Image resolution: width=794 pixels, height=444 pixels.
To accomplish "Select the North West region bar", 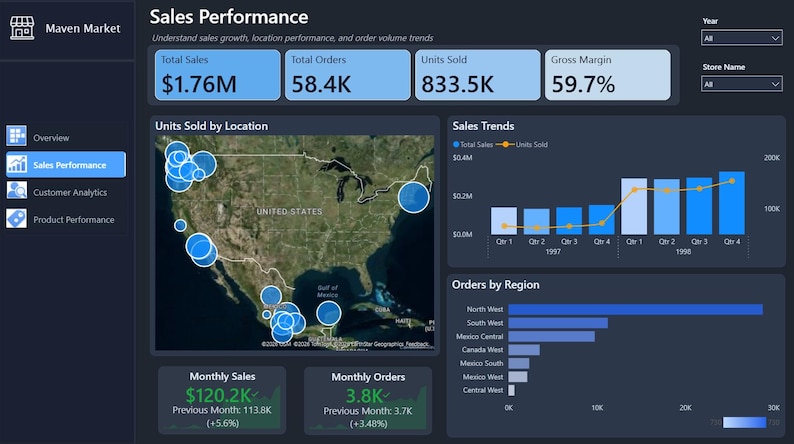I will pyautogui.click(x=636, y=309).
